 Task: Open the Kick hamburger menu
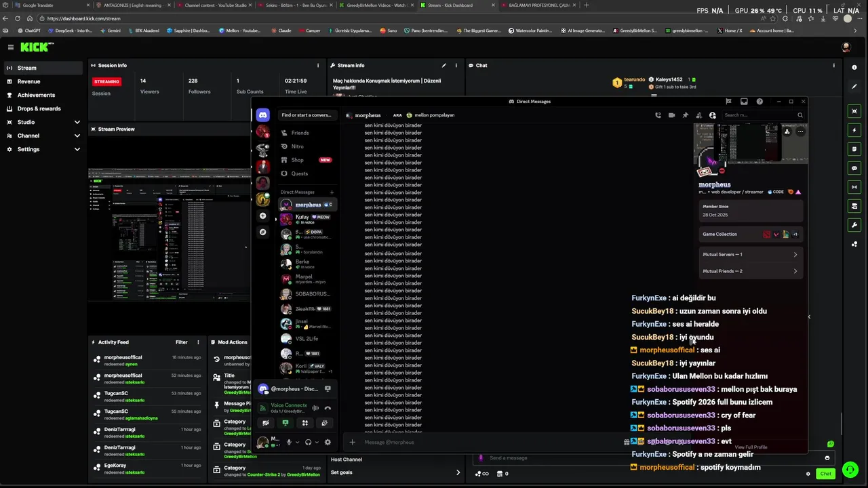tap(11, 47)
